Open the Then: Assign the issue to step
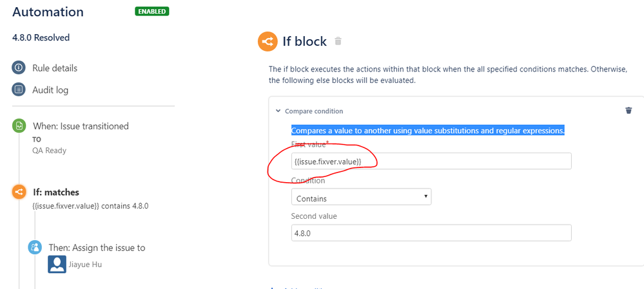 97,248
